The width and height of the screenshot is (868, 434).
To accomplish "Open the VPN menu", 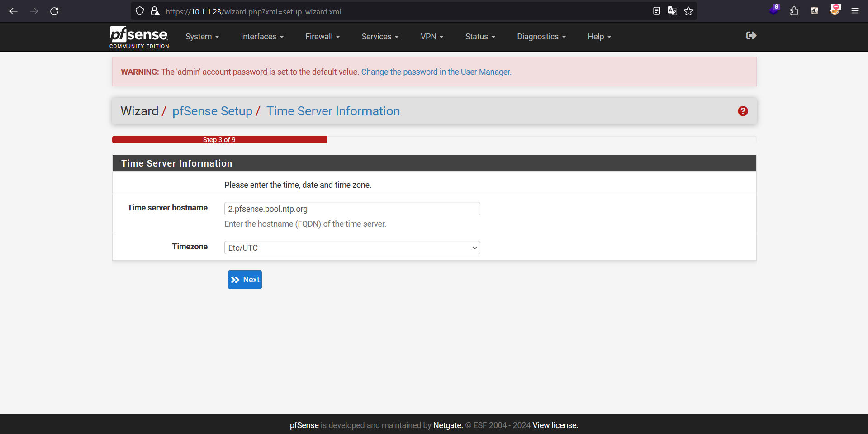I will [x=432, y=37].
